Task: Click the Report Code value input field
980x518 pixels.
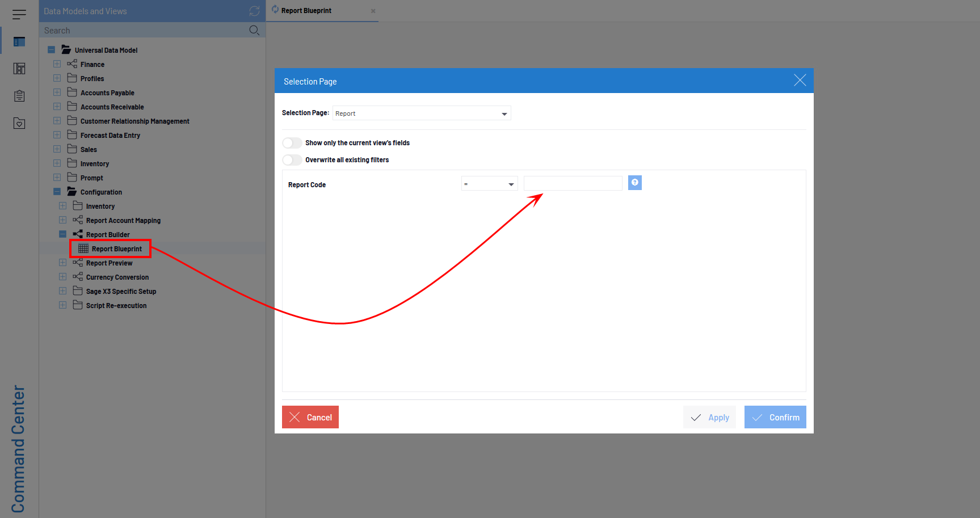Action: tap(573, 183)
